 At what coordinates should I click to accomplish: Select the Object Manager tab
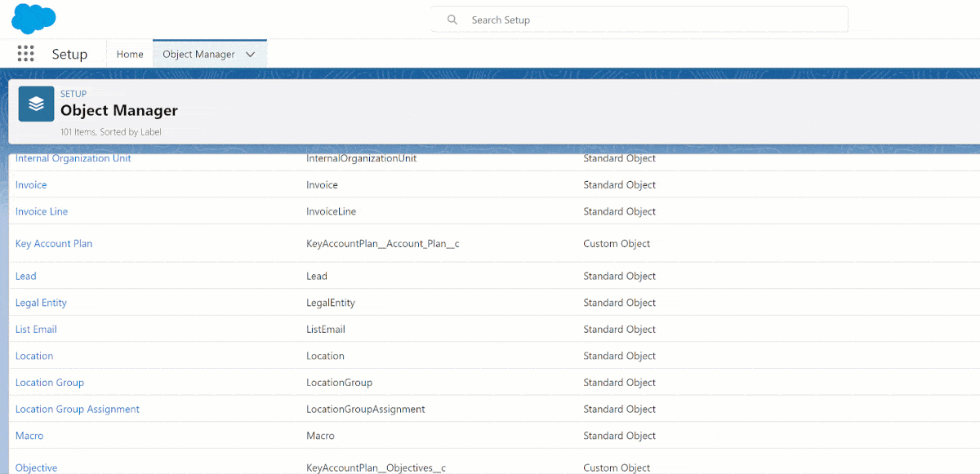pos(198,55)
